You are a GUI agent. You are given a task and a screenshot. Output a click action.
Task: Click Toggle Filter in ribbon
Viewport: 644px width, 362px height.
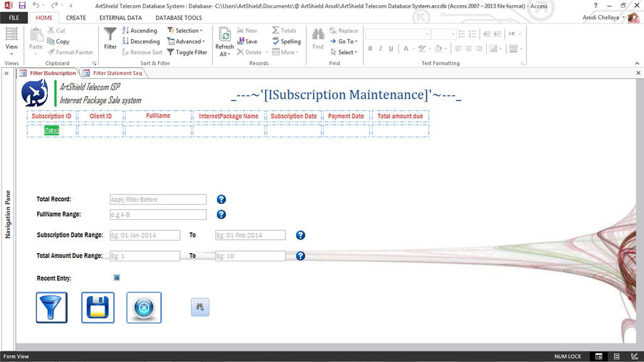pyautogui.click(x=187, y=52)
